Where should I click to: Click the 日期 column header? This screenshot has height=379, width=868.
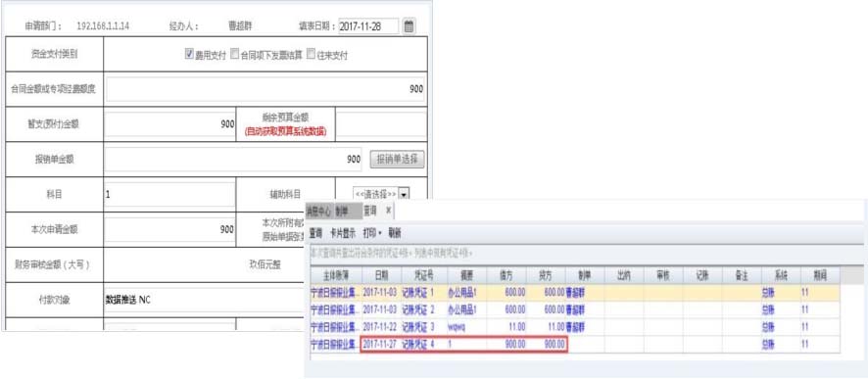tap(381, 275)
